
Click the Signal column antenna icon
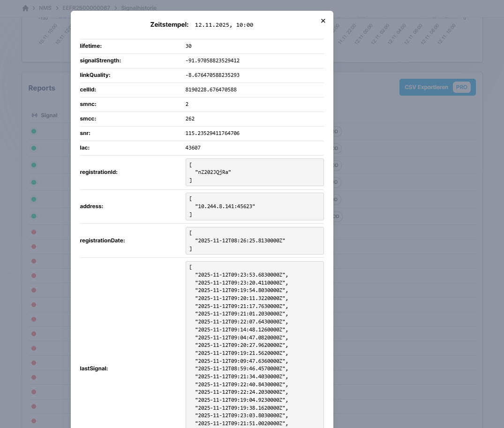[34, 115]
